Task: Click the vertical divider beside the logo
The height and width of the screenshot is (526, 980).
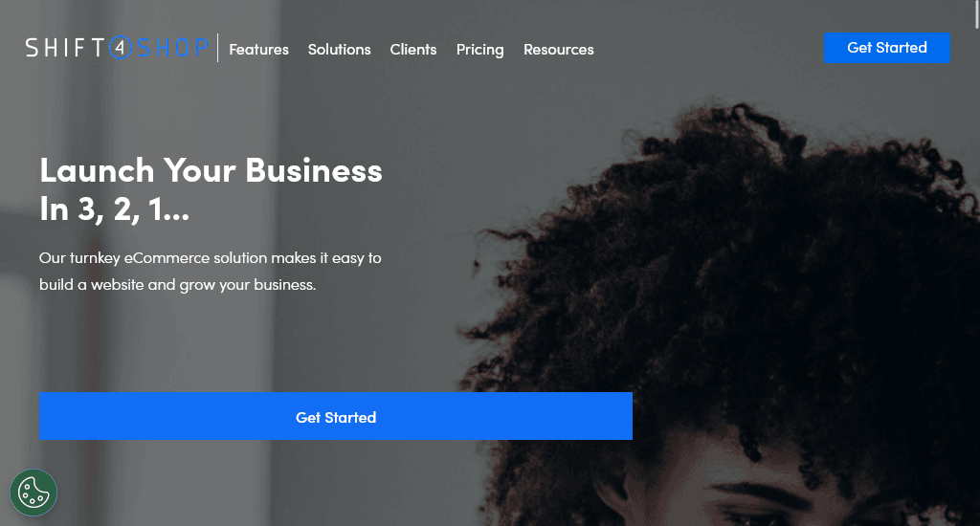Action: pyautogui.click(x=217, y=48)
